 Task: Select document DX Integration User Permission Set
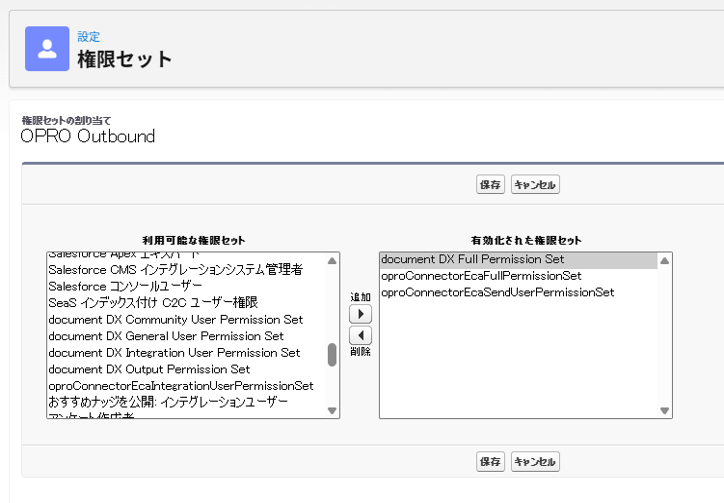click(186, 352)
